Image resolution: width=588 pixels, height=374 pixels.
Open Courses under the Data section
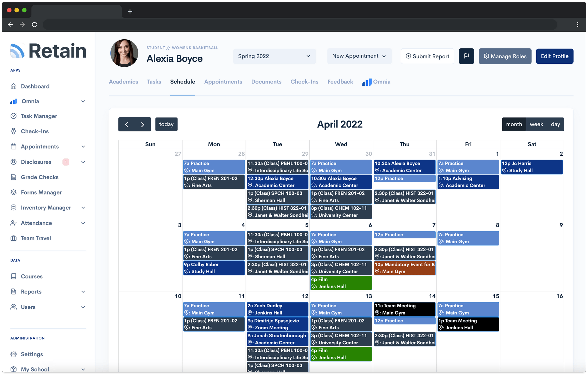click(x=31, y=276)
